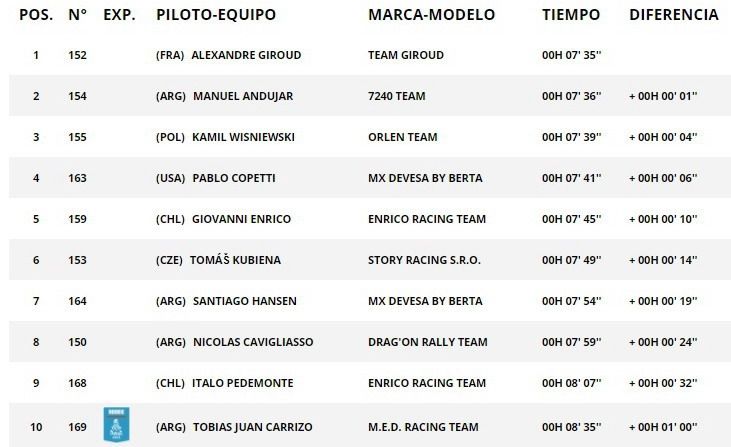Select pilot Alexandre Giroud
The width and height of the screenshot is (731, 447).
tap(246, 55)
